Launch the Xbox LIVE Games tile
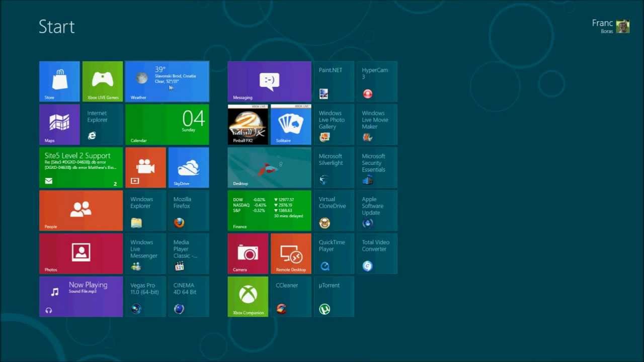 pyautogui.click(x=103, y=81)
